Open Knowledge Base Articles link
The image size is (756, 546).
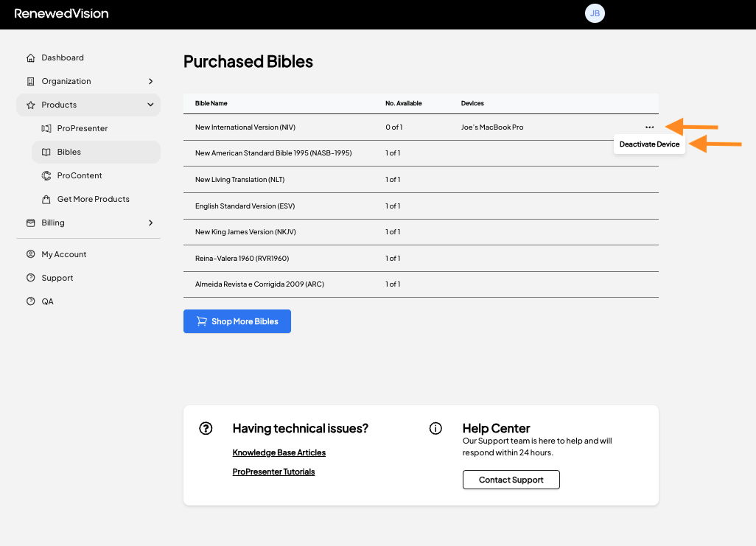click(x=279, y=453)
